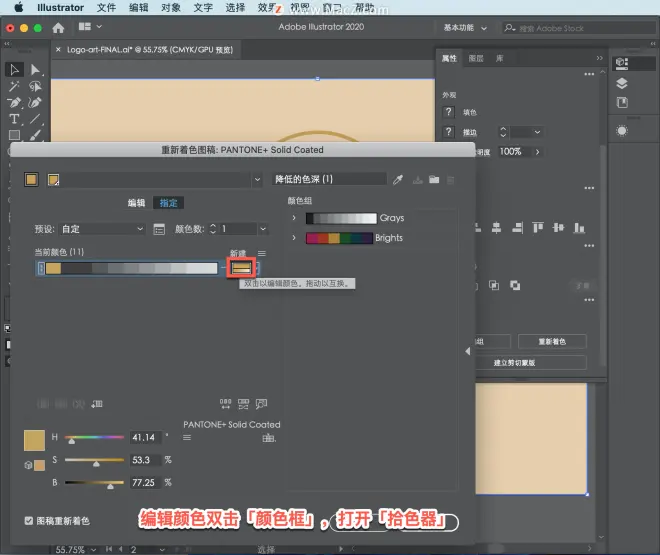Open the 文件 menu
660x555 pixels.
[x=106, y=8]
